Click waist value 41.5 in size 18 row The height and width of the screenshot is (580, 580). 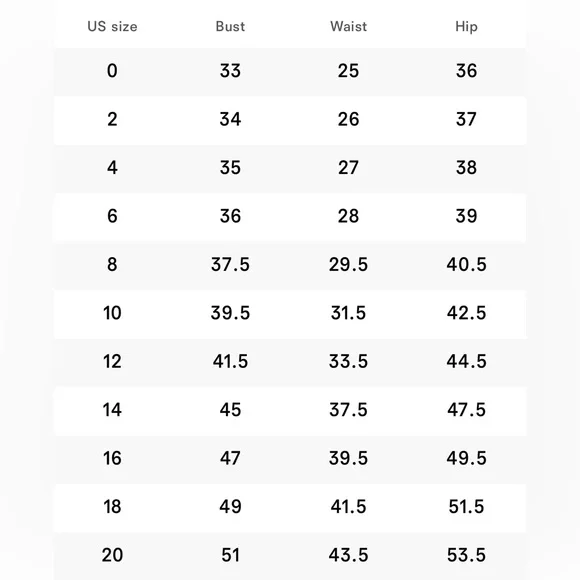348,507
